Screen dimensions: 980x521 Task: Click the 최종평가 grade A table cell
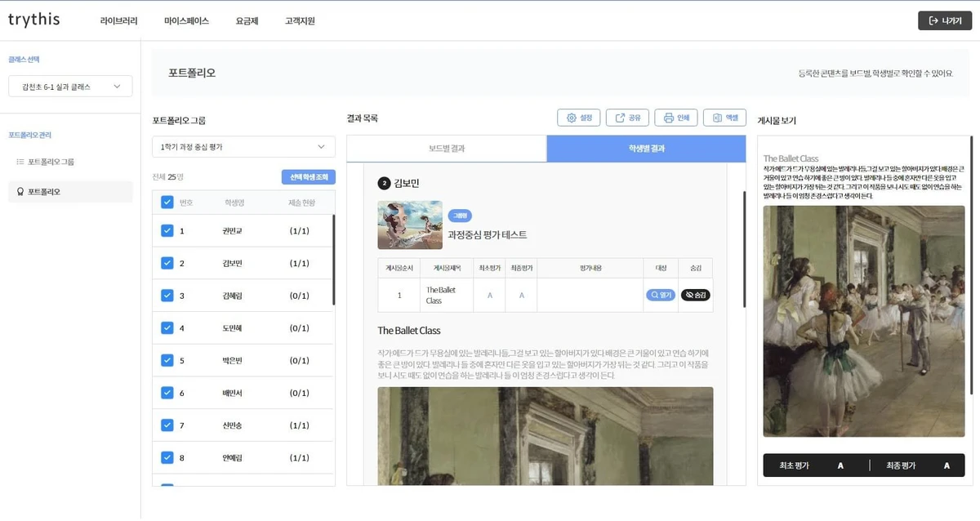tap(521, 295)
